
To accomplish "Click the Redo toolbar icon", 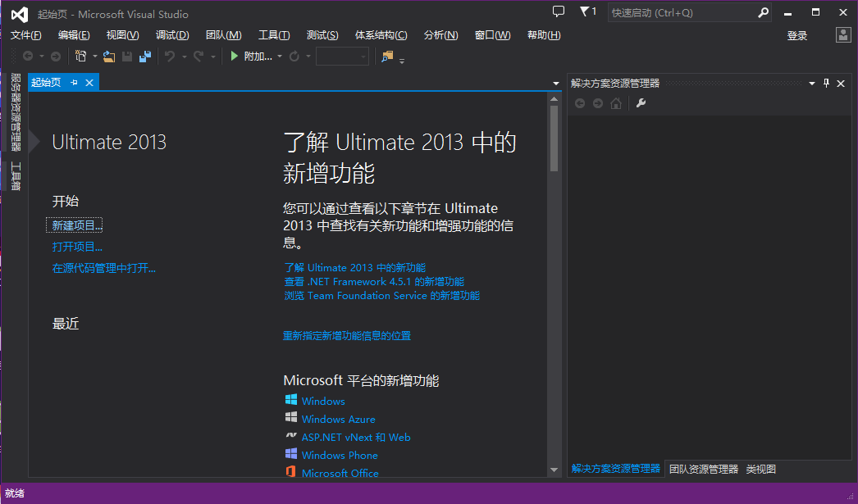I will [199, 57].
